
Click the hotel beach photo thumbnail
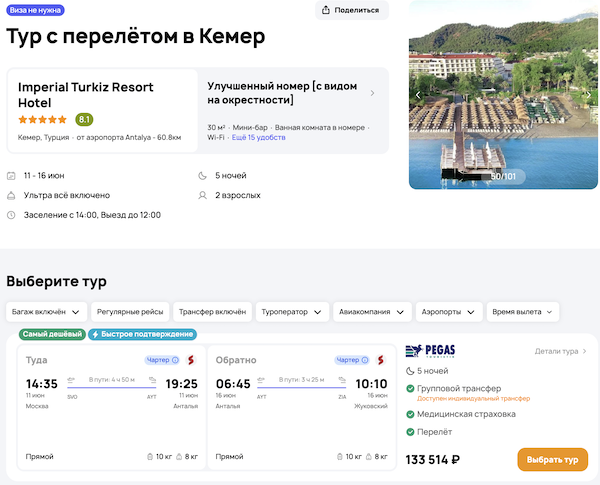point(504,95)
